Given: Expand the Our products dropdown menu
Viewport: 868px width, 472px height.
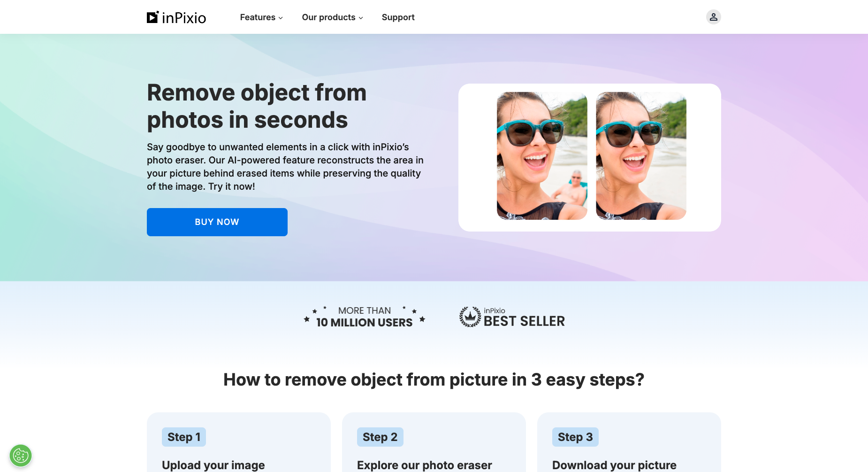Looking at the screenshot, I should [x=332, y=17].
